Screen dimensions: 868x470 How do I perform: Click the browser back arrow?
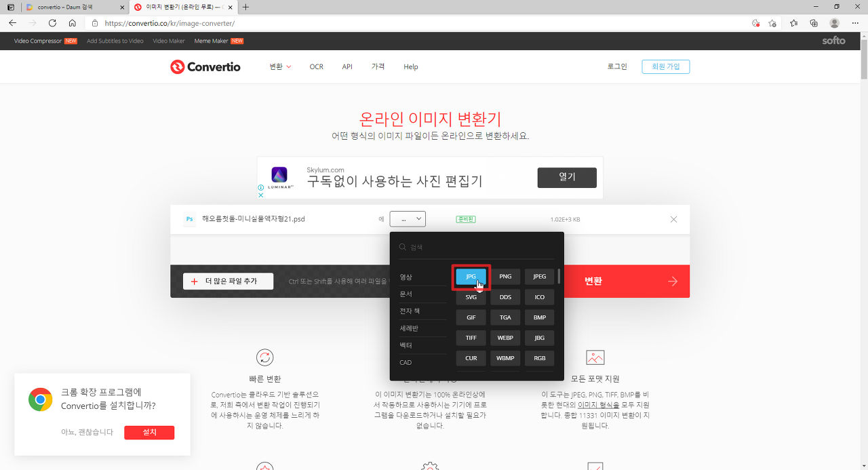click(x=12, y=23)
